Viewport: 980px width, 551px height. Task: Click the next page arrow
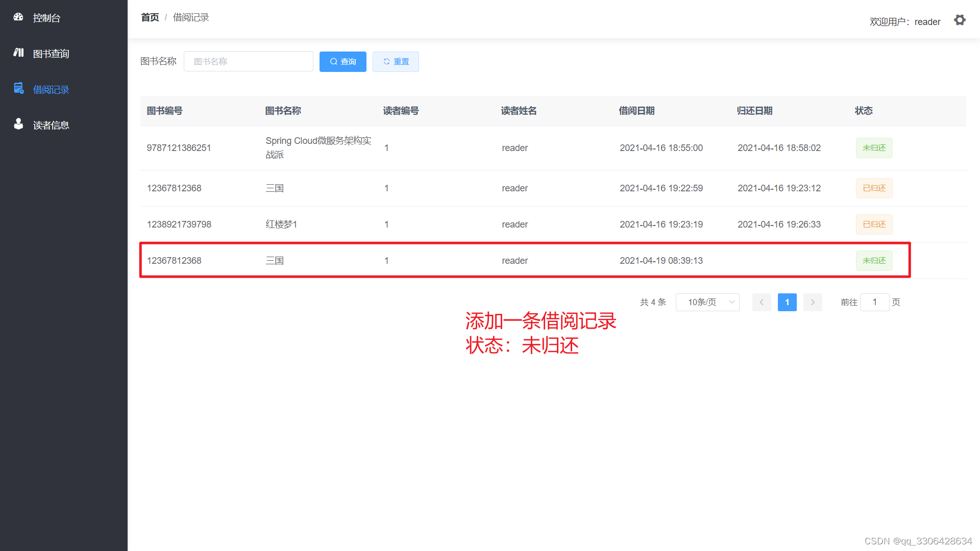(x=813, y=302)
